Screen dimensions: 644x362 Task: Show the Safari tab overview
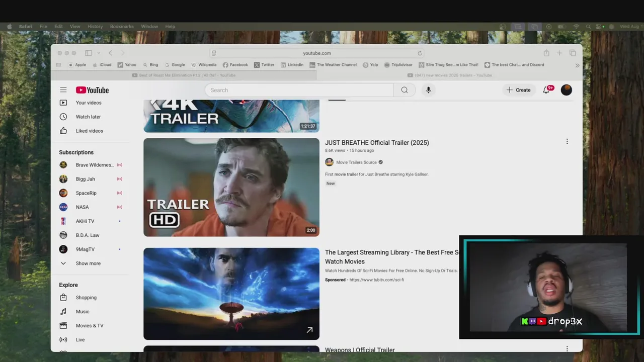coord(573,53)
